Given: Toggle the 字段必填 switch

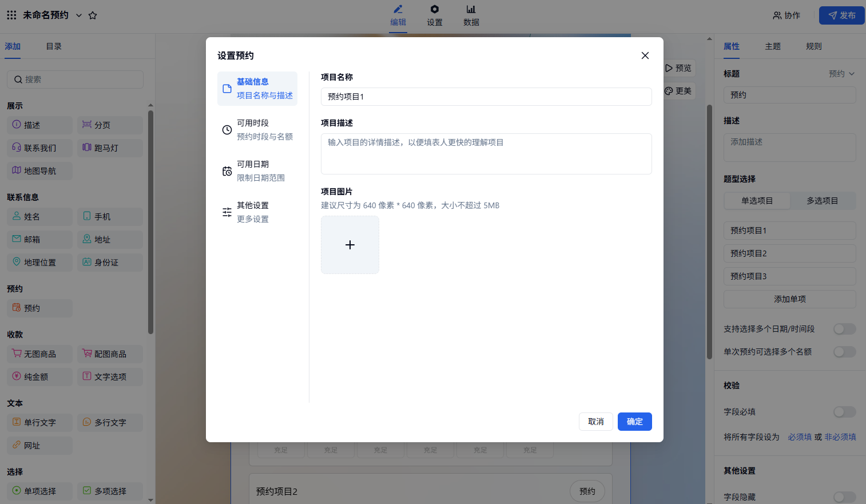Looking at the screenshot, I should click(x=844, y=412).
